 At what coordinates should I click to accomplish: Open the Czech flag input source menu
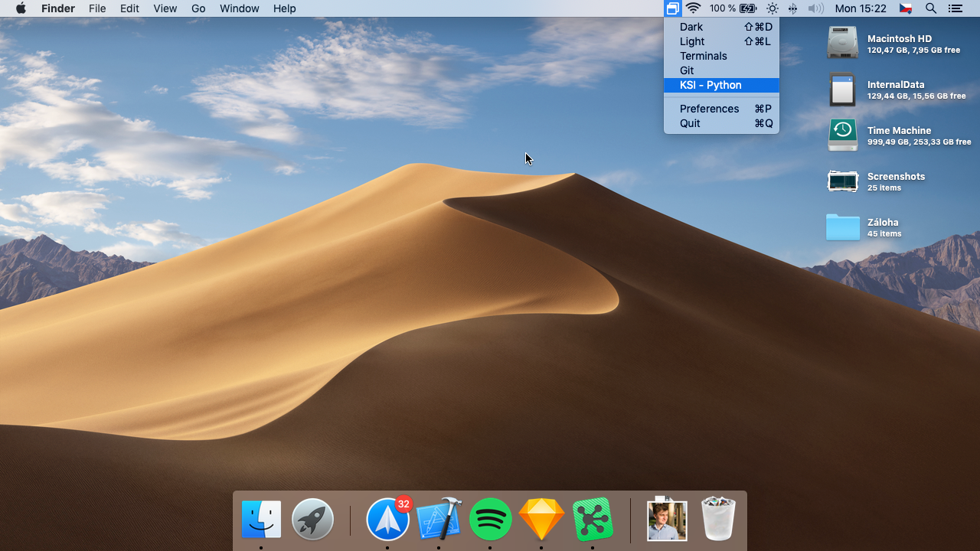pos(906,8)
